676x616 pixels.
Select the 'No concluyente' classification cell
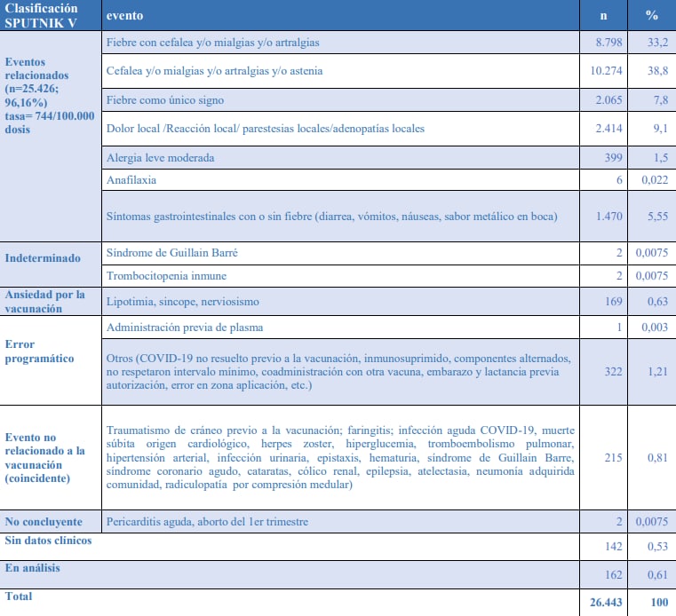click(x=44, y=521)
